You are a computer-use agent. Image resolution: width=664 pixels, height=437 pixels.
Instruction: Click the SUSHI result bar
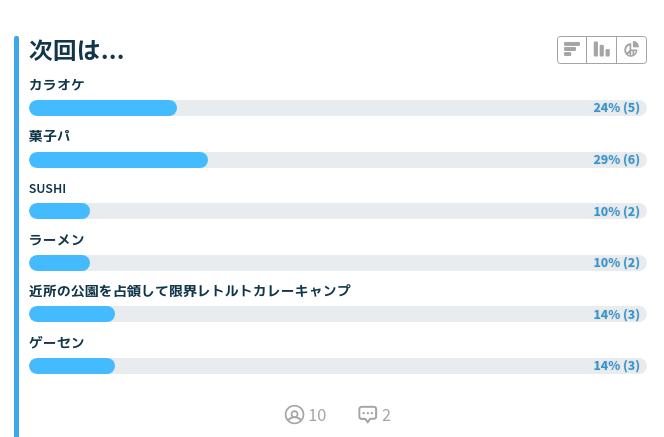click(x=338, y=211)
